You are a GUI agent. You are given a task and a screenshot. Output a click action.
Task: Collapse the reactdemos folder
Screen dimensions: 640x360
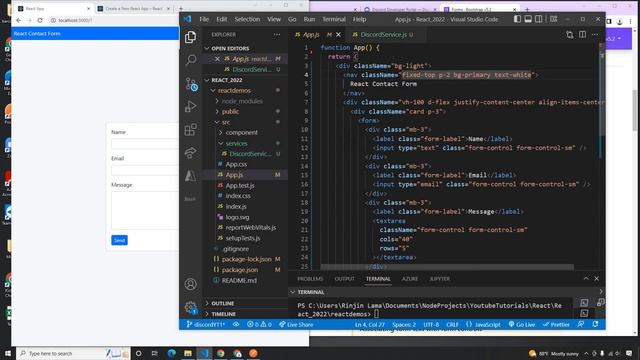[234, 91]
